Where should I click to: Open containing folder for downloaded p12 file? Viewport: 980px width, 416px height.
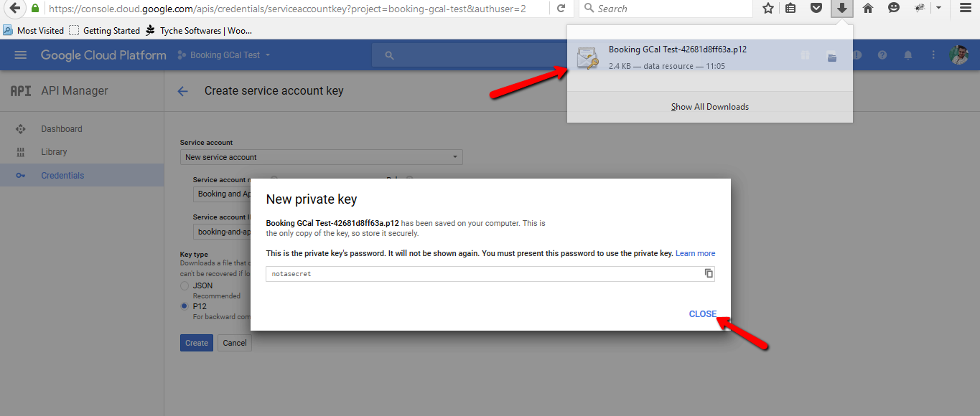pos(832,58)
